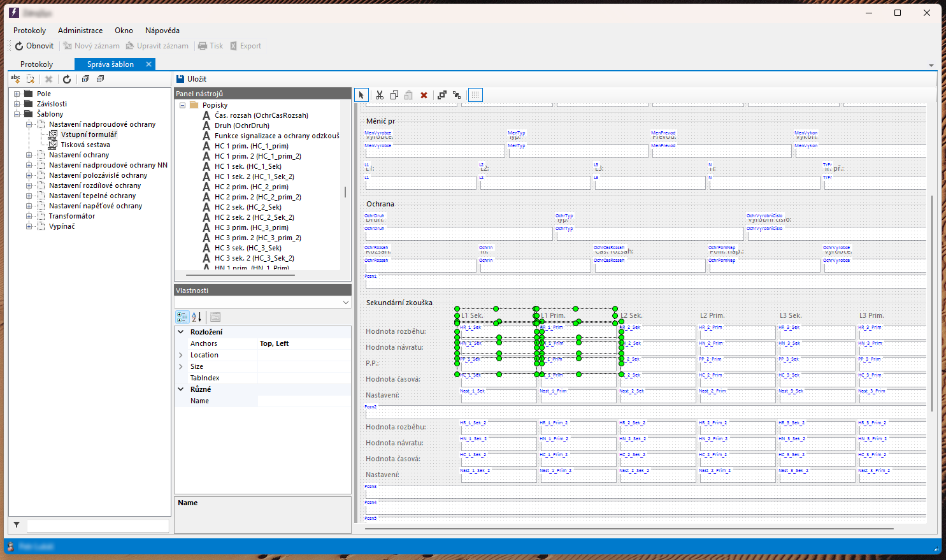Click the bring-to-front icon in designer toolbar
The height and width of the screenshot is (560, 946).
pos(442,95)
